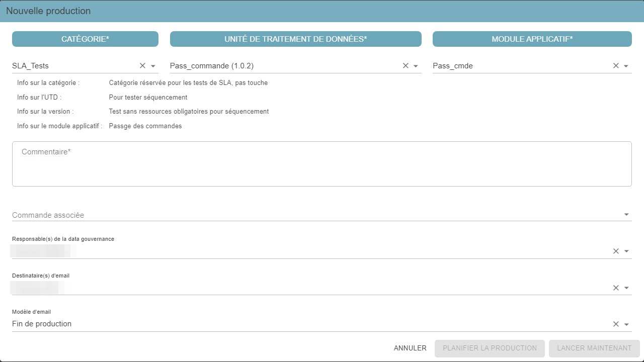
Task: Expand the Commande associée dropdown
Action: click(626, 215)
